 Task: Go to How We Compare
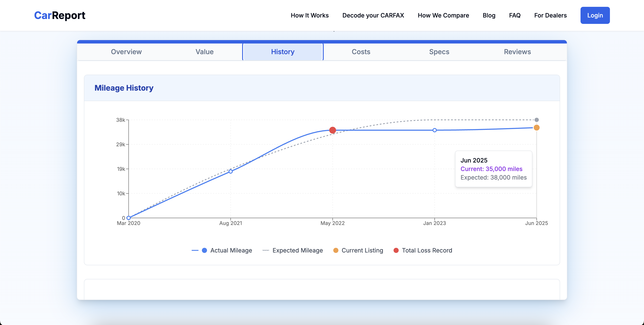click(443, 15)
